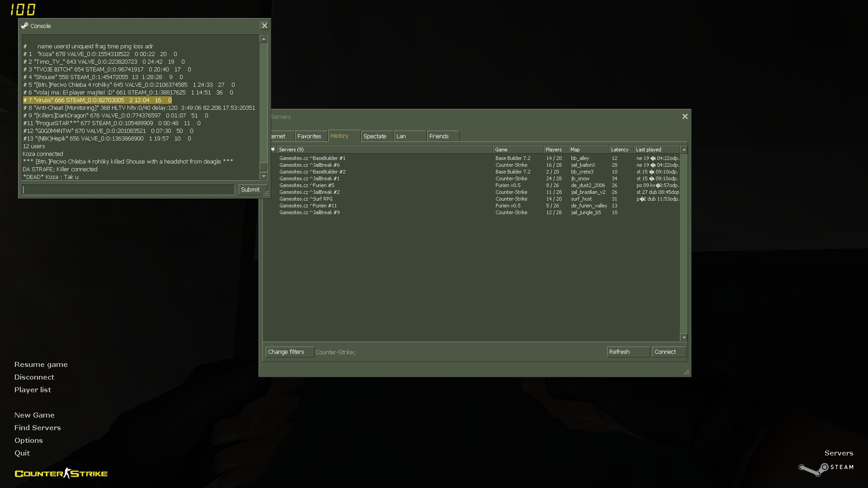The height and width of the screenshot is (488, 868).
Task: Click console line for player ProgusSTAR***
Action: (112, 123)
